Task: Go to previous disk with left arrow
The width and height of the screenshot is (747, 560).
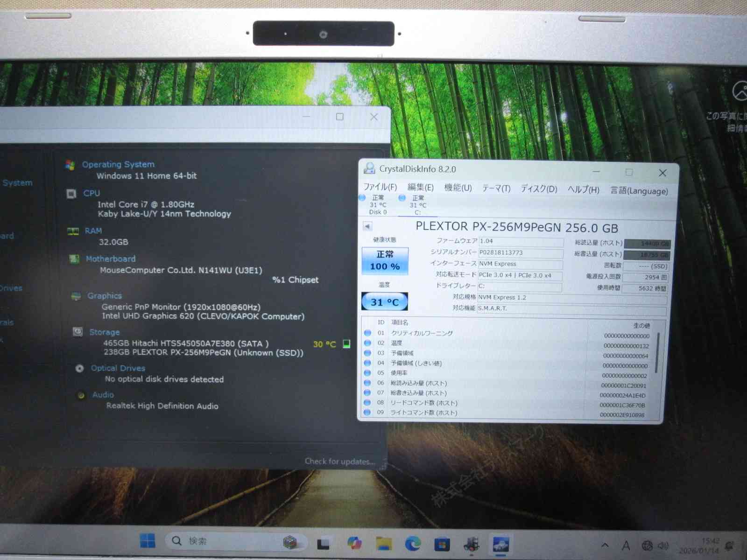Action: 367,226
